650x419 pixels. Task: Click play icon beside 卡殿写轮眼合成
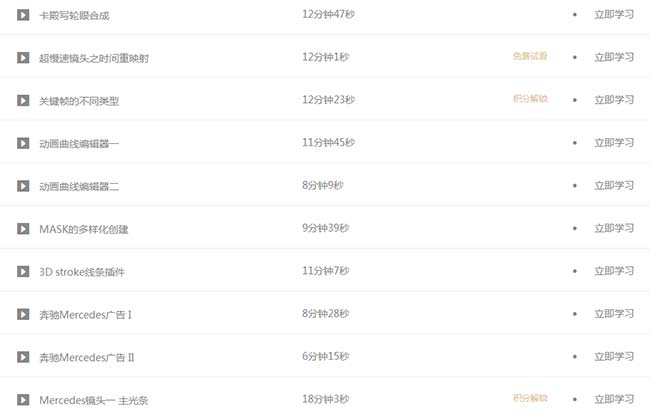(23, 15)
